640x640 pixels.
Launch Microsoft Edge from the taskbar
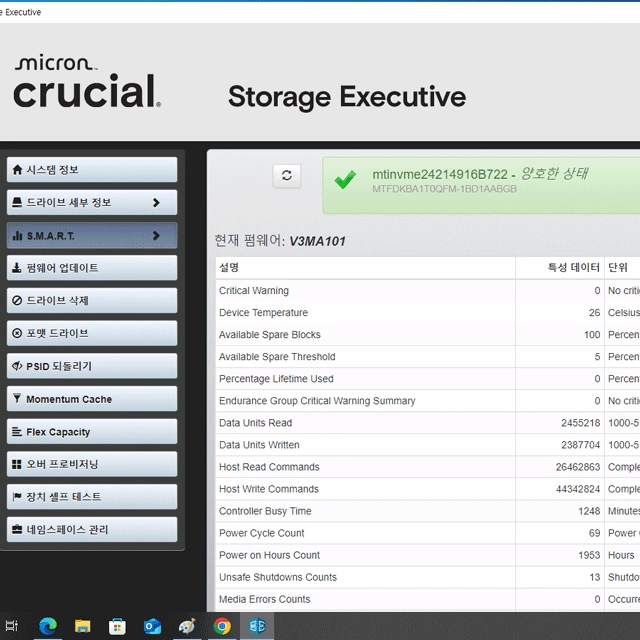48,626
